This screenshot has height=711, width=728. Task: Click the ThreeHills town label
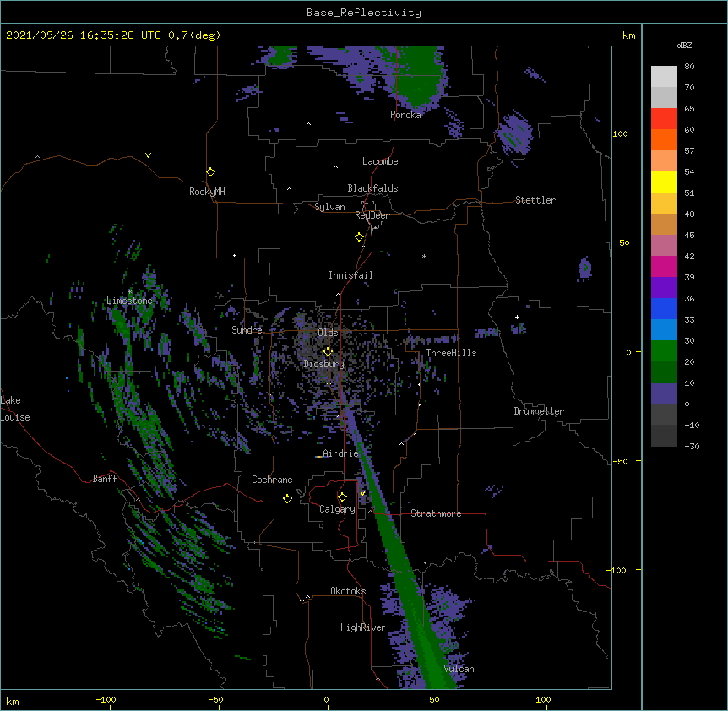click(451, 353)
